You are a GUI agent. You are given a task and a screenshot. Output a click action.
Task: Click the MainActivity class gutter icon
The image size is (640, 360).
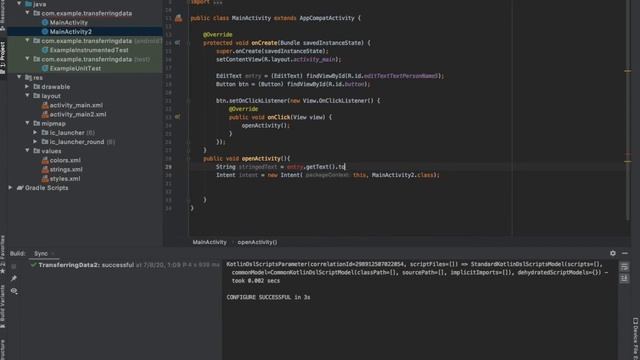click(x=178, y=18)
